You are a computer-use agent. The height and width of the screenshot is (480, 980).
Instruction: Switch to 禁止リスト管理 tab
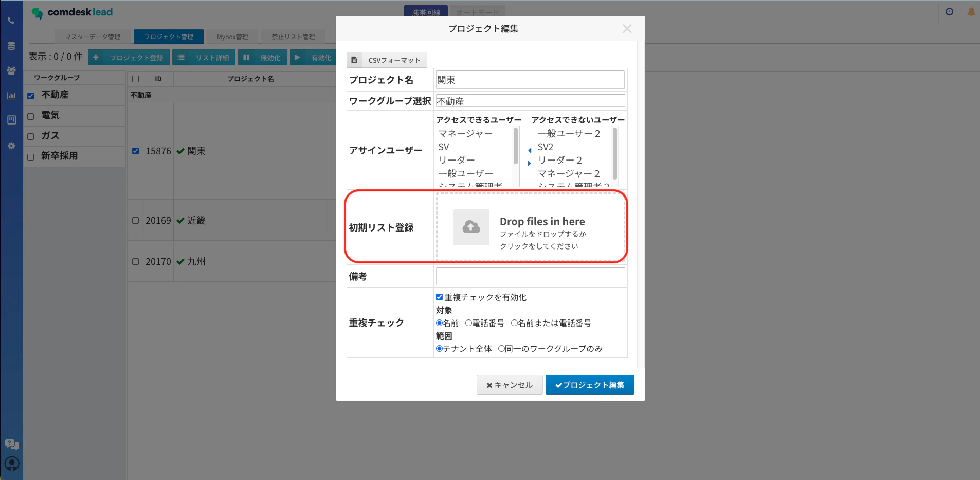[x=293, y=37]
